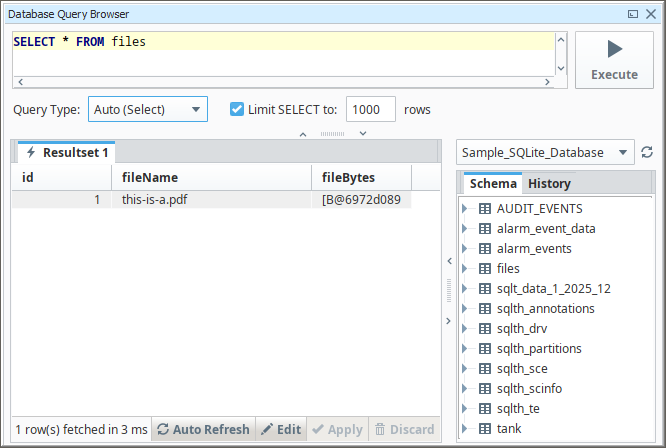
Task: Click the table icon next to tank
Action: [485, 429]
